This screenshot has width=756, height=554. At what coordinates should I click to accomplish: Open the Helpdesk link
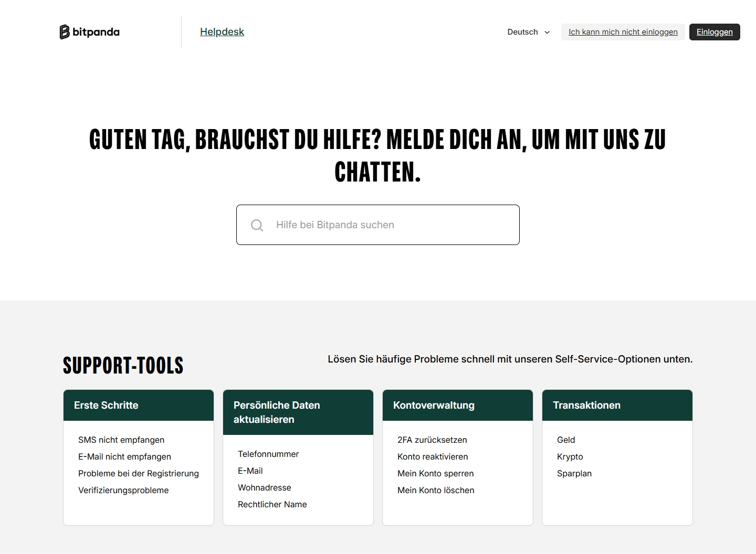pos(222,32)
